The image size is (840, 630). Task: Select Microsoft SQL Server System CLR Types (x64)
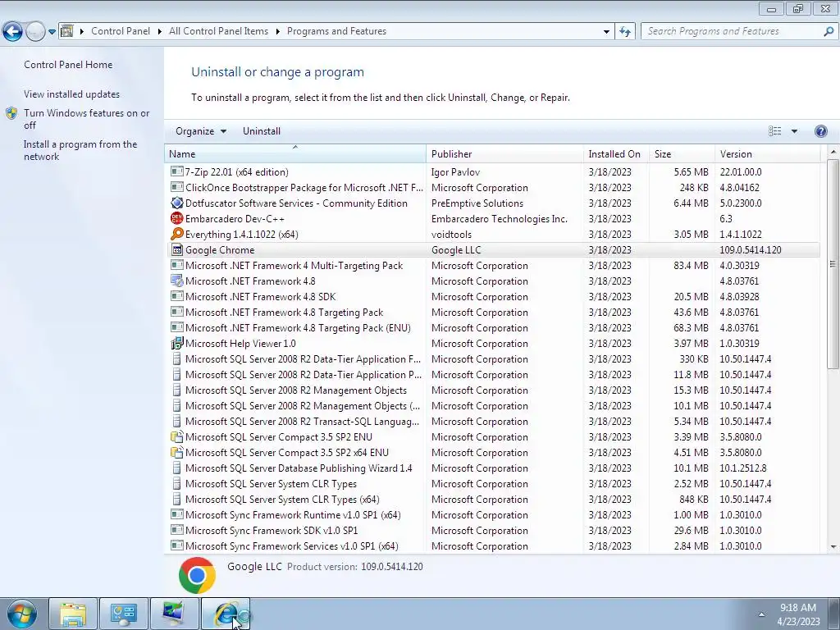492,500
